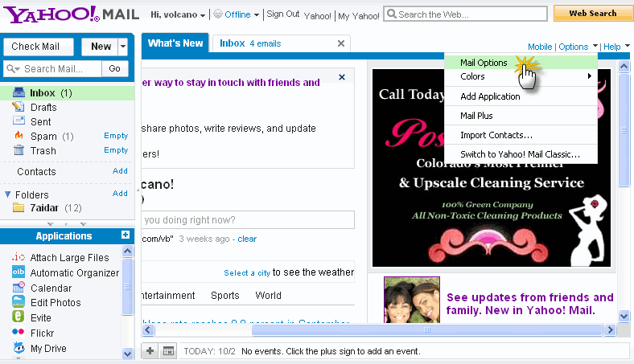The height and width of the screenshot is (364, 634).
Task: Open the Trash bin icon
Action: click(x=19, y=150)
